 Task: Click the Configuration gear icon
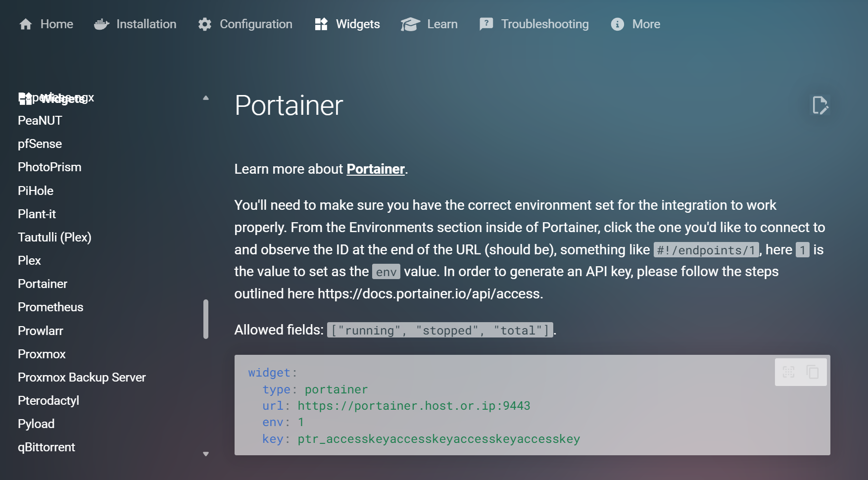[x=205, y=24]
